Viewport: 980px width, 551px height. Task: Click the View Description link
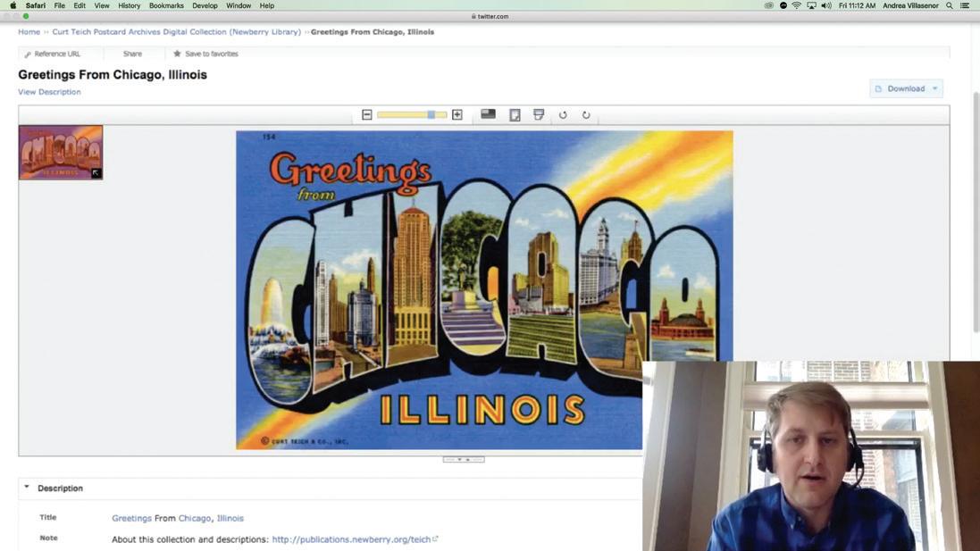tap(49, 92)
